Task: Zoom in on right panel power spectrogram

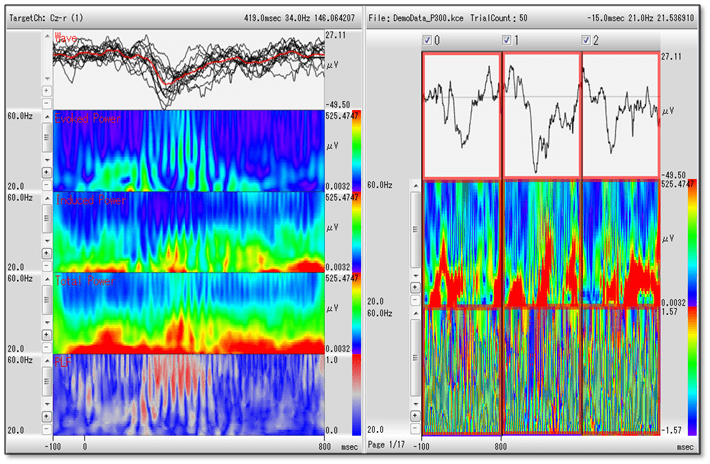Action: click(x=416, y=287)
